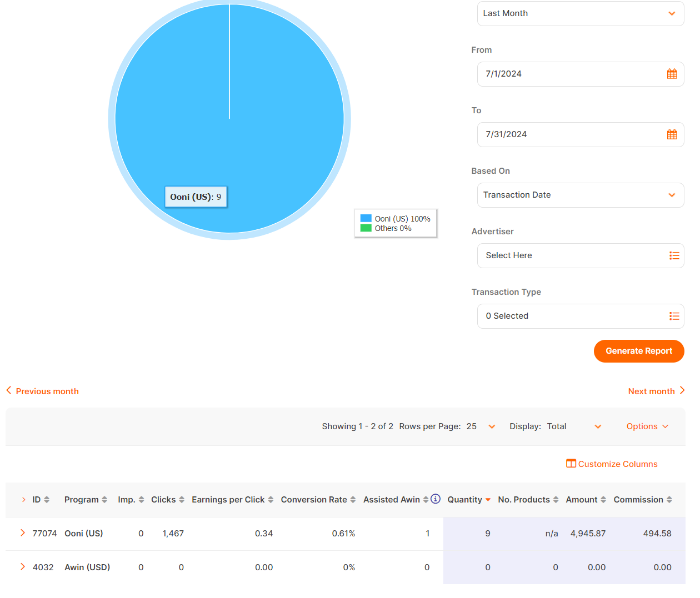Click the 0.61% conversion rate cell

point(343,534)
